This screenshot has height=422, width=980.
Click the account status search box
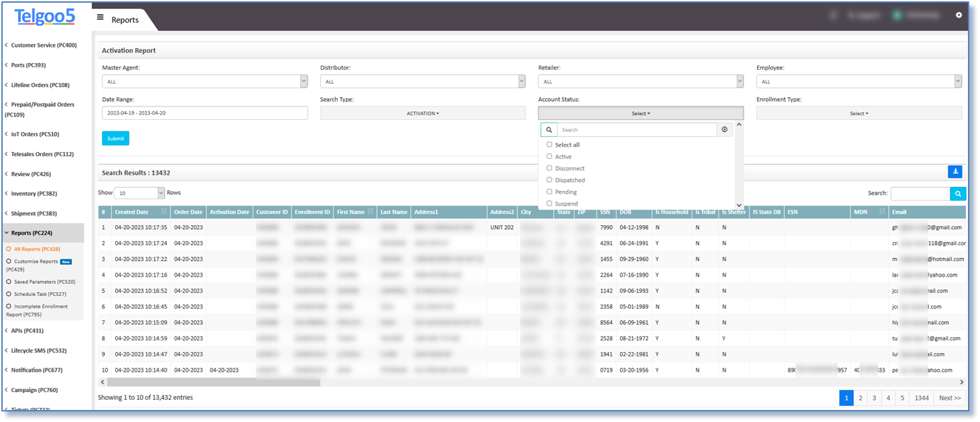click(637, 130)
